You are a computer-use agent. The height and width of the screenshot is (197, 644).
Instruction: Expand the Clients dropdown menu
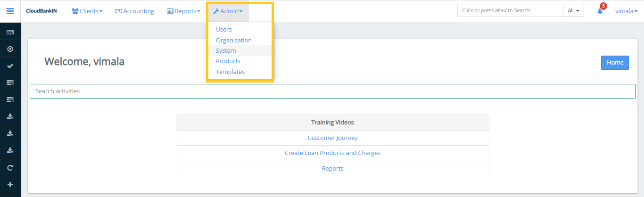point(87,11)
